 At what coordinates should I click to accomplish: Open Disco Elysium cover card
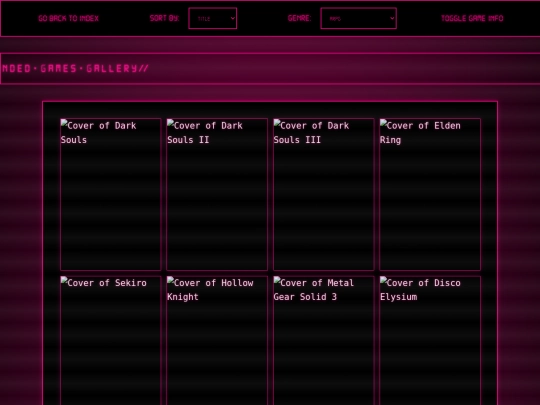(430, 340)
